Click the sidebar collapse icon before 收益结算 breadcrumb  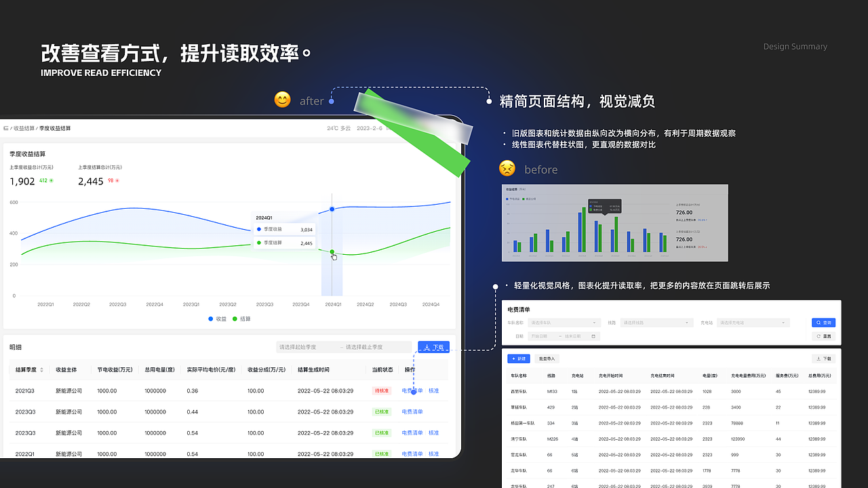tap(5, 128)
